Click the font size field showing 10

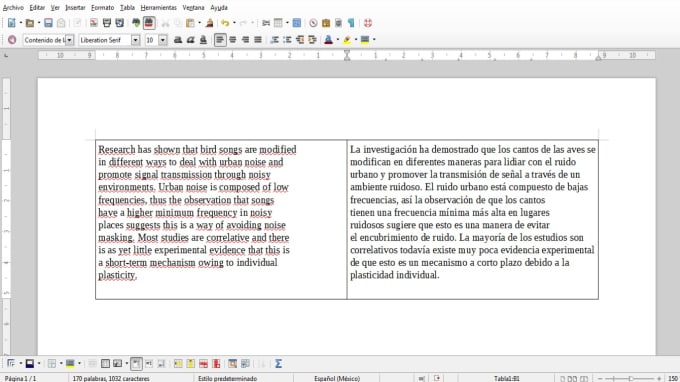151,40
